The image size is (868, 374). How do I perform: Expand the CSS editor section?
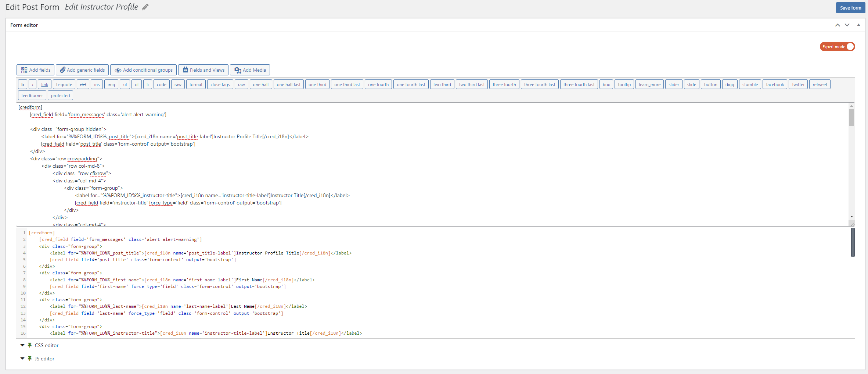22,345
